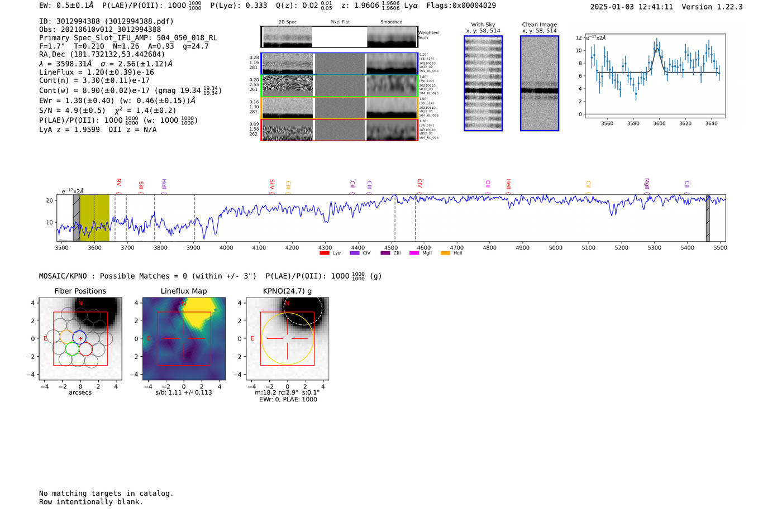Click the yellow aperture circle in KPNO image
Screen dimensions: 782x532
pos(287,339)
